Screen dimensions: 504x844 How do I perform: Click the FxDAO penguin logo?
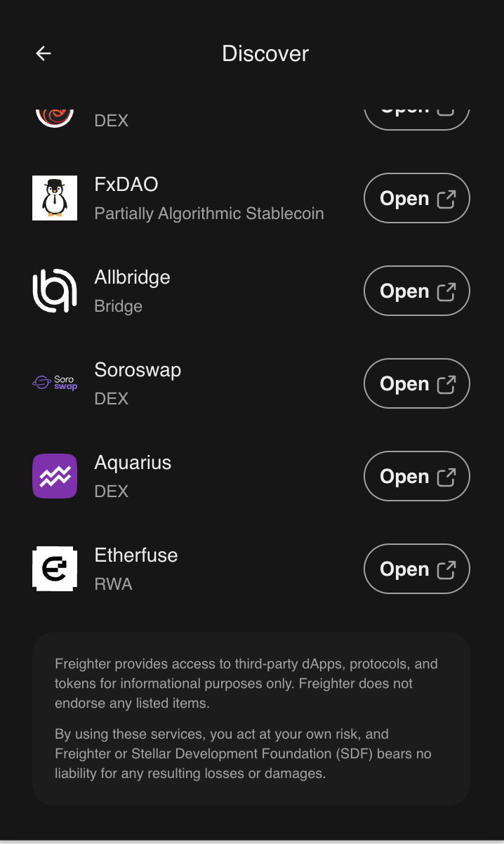55,198
